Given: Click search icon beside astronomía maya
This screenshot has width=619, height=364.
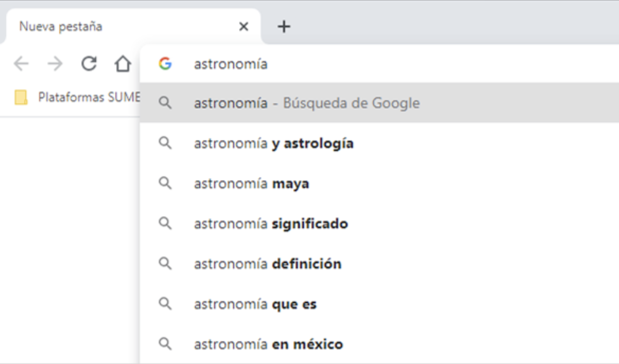Looking at the screenshot, I should [x=165, y=183].
